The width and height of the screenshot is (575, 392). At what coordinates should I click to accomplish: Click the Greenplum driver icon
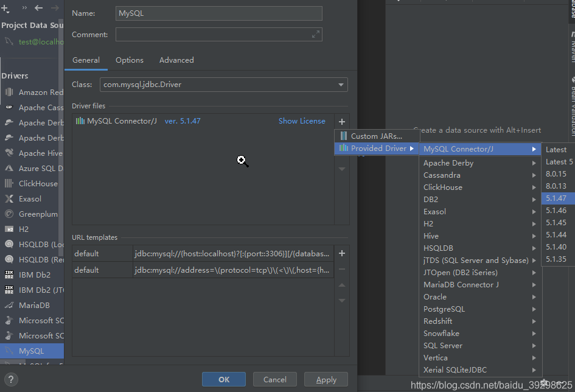(x=9, y=214)
